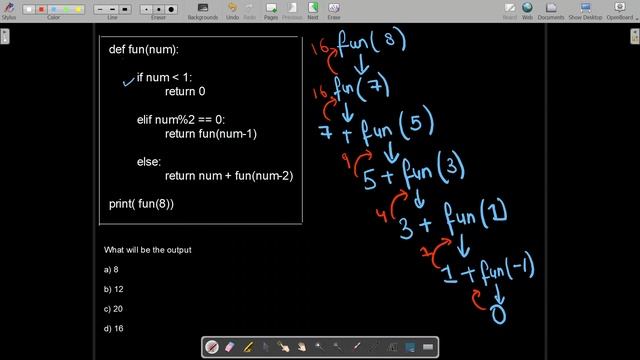Click the 'elif num%2 == 0:' line

[181, 120]
